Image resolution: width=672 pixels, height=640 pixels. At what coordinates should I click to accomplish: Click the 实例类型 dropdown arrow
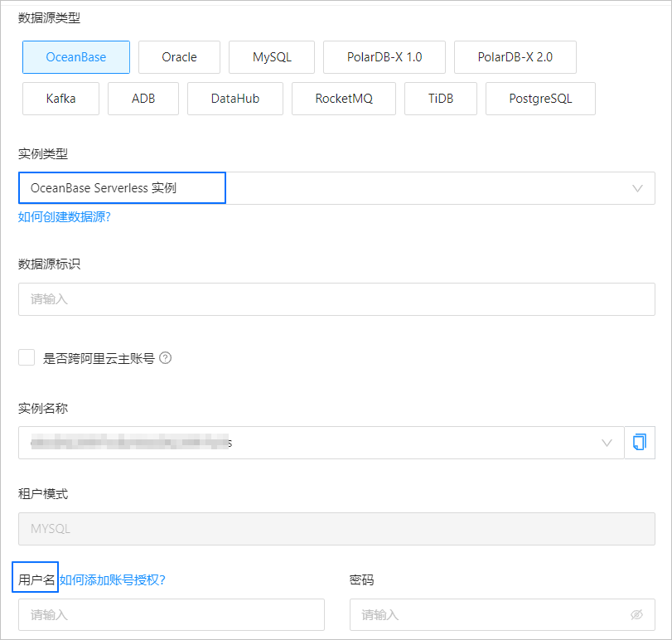(638, 188)
